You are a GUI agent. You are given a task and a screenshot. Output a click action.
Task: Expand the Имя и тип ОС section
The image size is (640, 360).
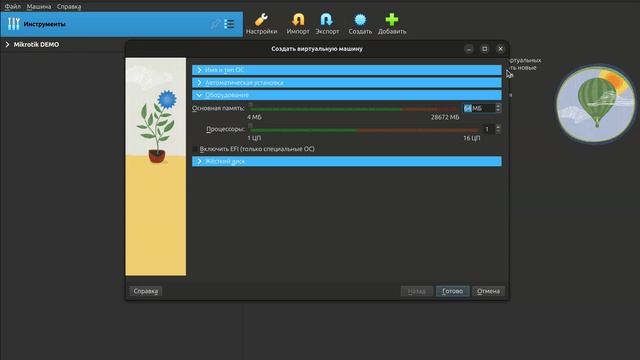coord(347,70)
